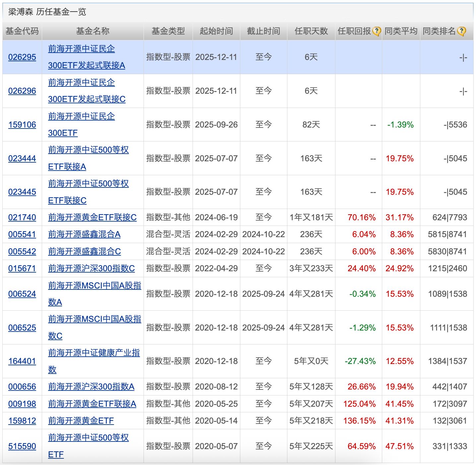Open 前海开源沪深300指数C link
The image size is (476, 465).
(x=91, y=269)
